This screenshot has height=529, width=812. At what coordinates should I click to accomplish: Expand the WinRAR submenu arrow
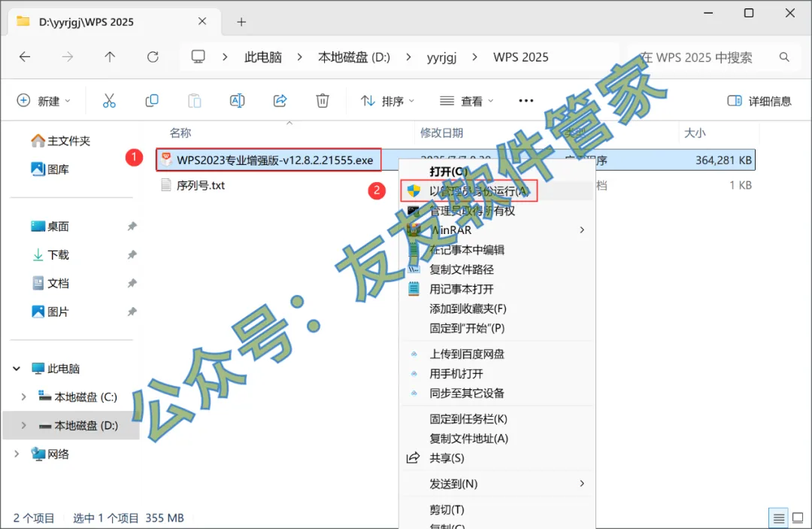tap(582, 230)
